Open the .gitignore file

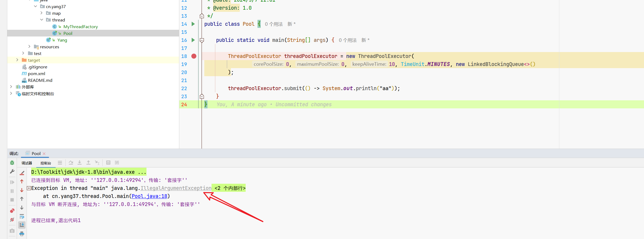38,67
